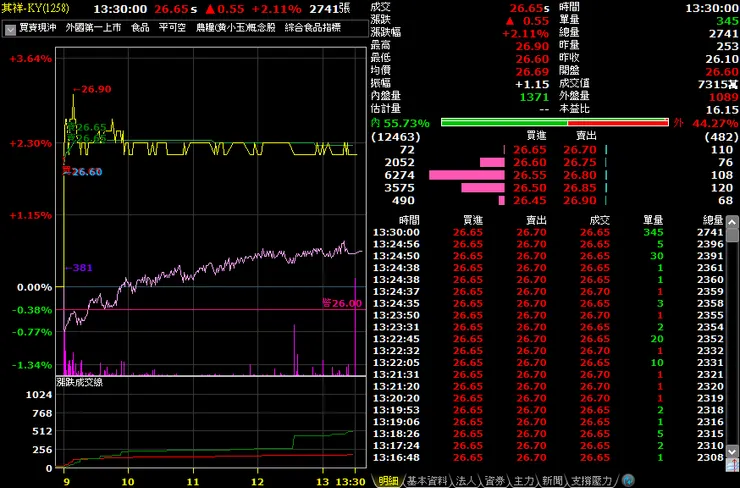Click the 買賣現沖 tag
Screen dimensions: 740x488
point(38,28)
